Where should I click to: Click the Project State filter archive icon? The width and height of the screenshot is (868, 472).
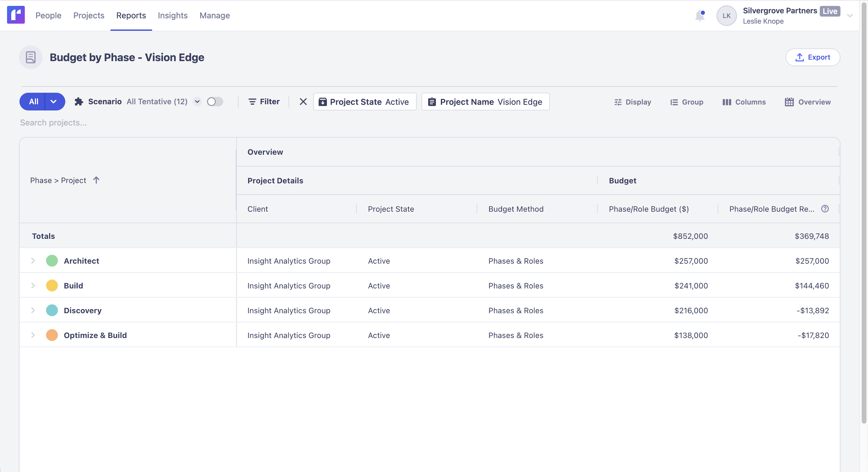click(322, 102)
